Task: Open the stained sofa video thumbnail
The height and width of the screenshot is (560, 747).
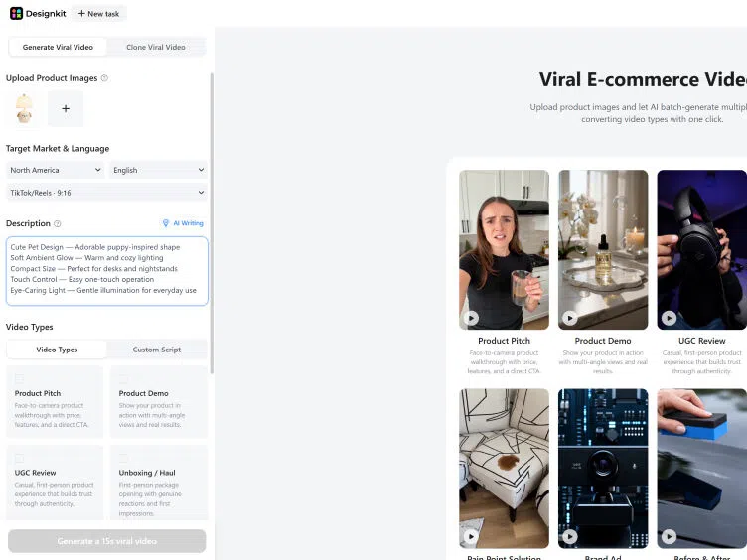Action: tap(504, 469)
